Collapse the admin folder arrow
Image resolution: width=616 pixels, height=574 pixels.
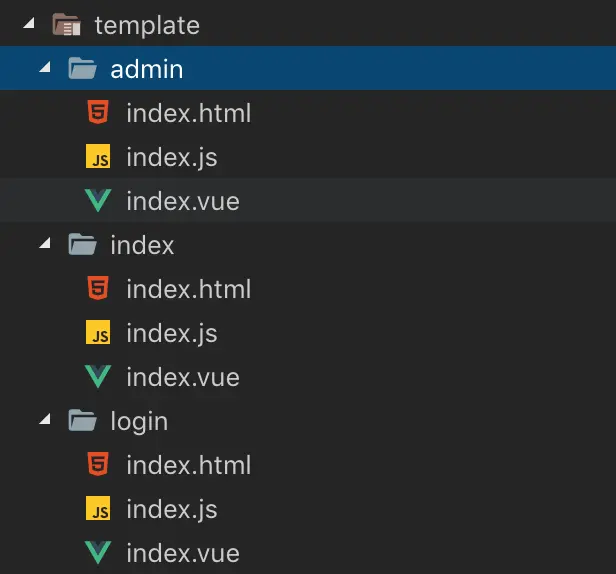[x=44, y=68]
